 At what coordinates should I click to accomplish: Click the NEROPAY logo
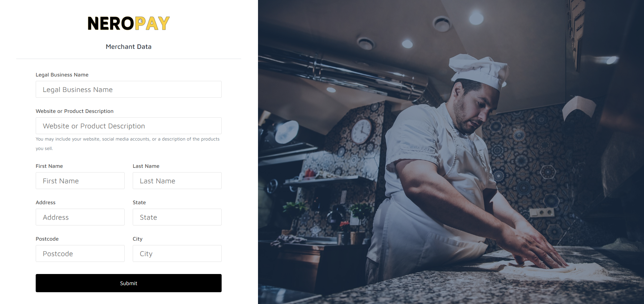pyautogui.click(x=129, y=23)
